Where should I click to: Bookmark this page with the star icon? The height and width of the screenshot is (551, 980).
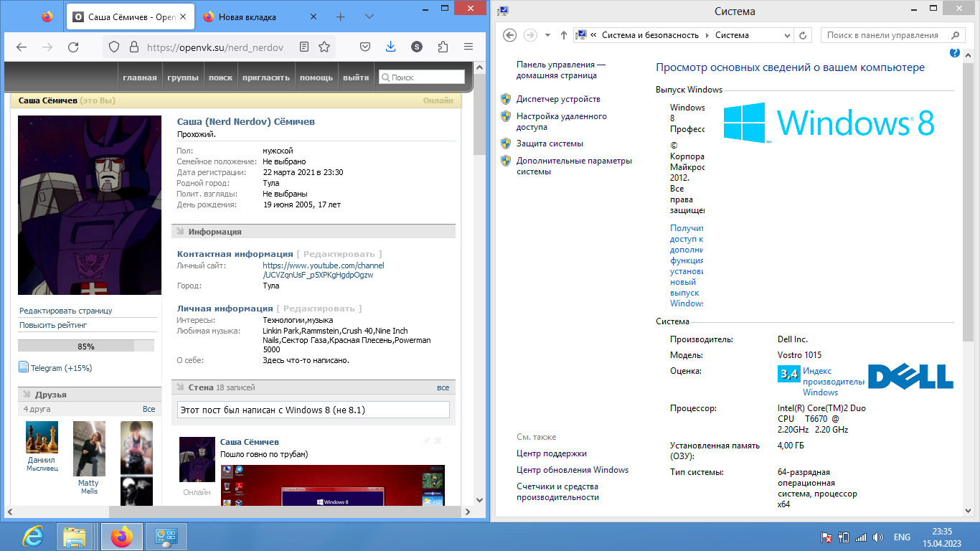coord(324,47)
